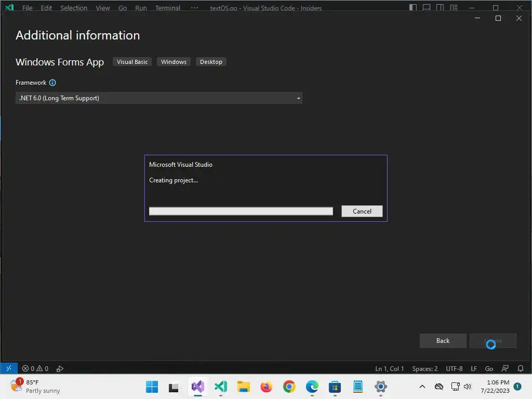Open the Edit menu in VS Code

(46, 8)
